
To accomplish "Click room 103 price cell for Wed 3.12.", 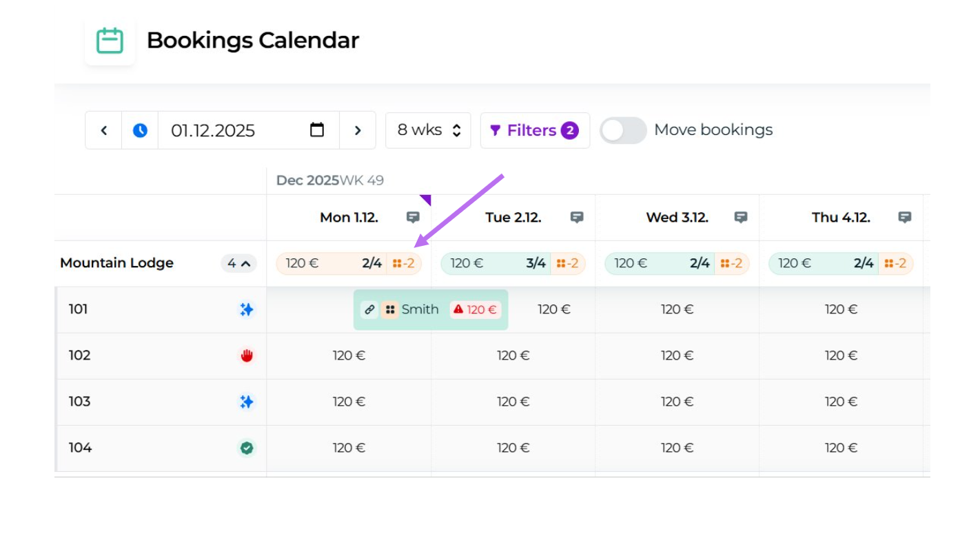I will coord(677,402).
